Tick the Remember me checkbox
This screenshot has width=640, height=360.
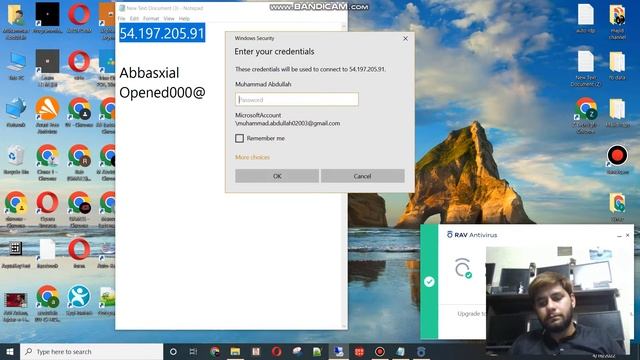point(240,138)
